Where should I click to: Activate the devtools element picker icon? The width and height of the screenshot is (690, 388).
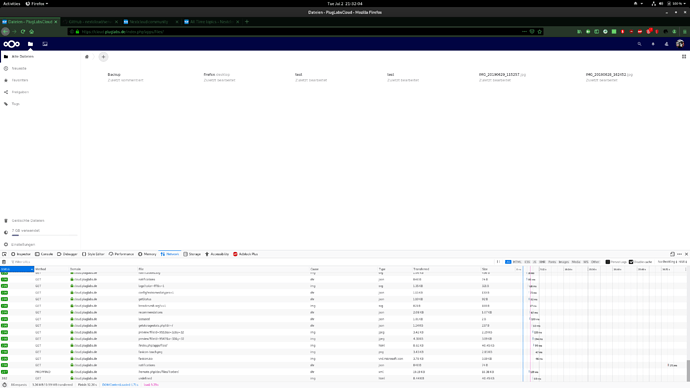pyautogui.click(x=4, y=254)
